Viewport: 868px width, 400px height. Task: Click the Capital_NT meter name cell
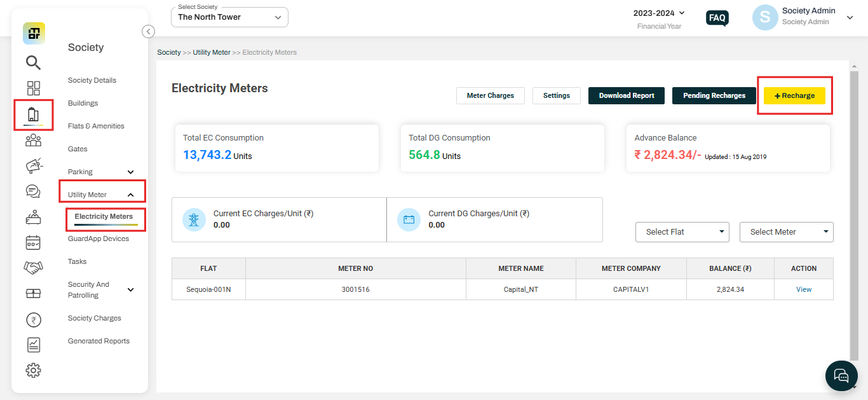tap(521, 289)
